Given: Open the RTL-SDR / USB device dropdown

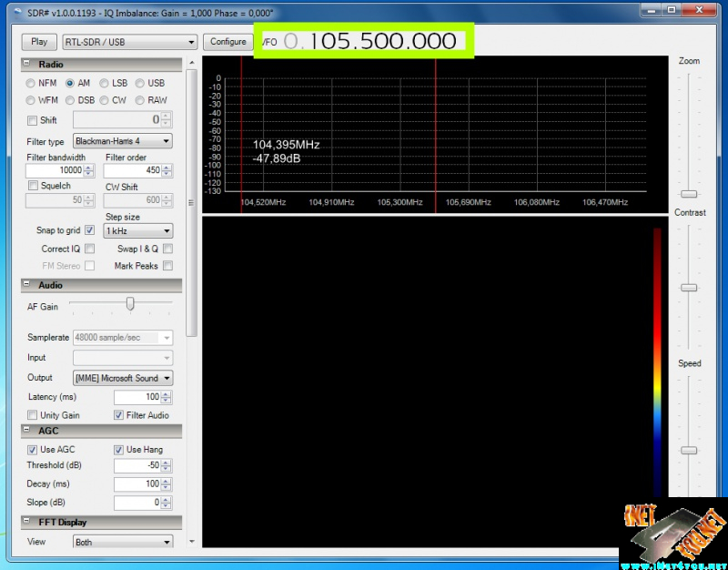Looking at the screenshot, I should 129,42.
